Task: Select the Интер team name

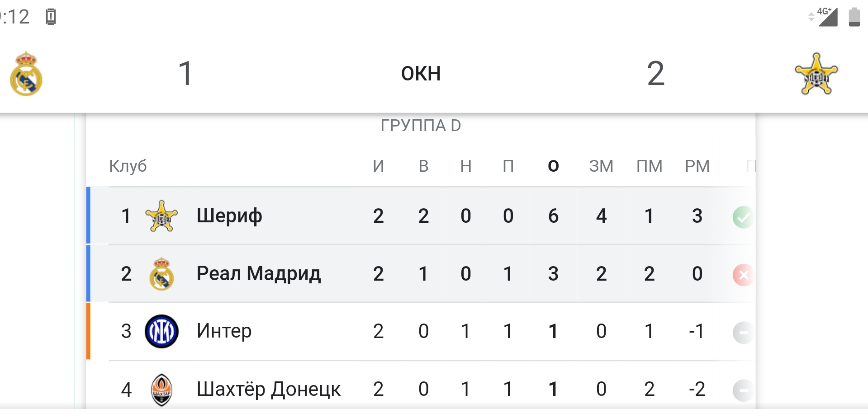Action: click(224, 331)
